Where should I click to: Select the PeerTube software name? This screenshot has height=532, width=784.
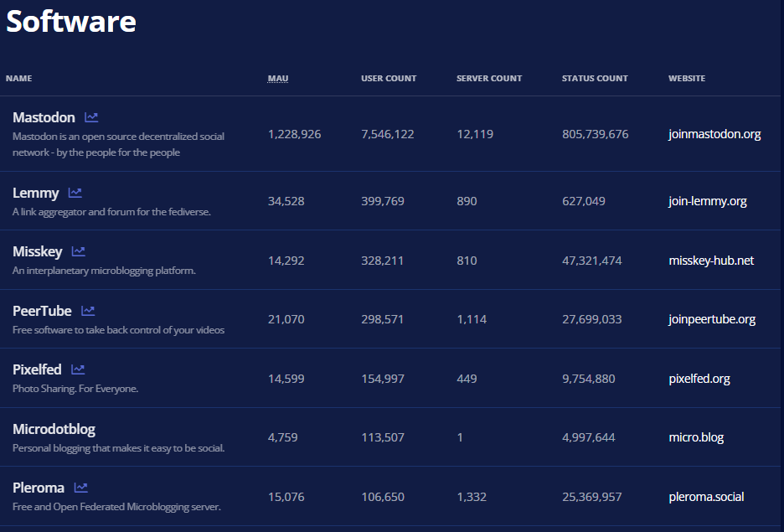coord(42,311)
